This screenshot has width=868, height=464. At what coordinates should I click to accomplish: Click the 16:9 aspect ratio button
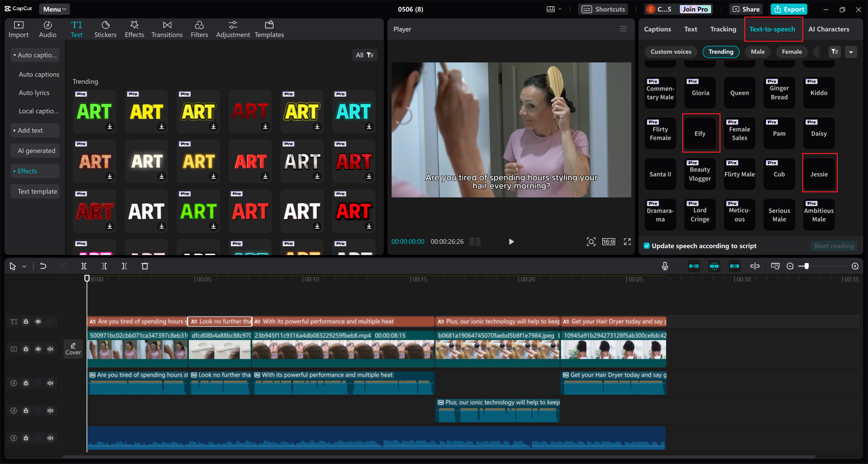click(x=609, y=241)
